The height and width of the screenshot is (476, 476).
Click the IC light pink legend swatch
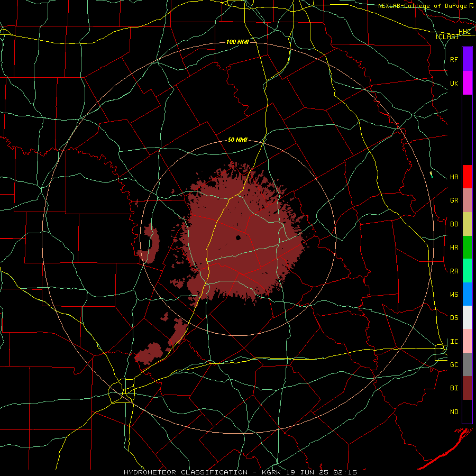coord(467,341)
